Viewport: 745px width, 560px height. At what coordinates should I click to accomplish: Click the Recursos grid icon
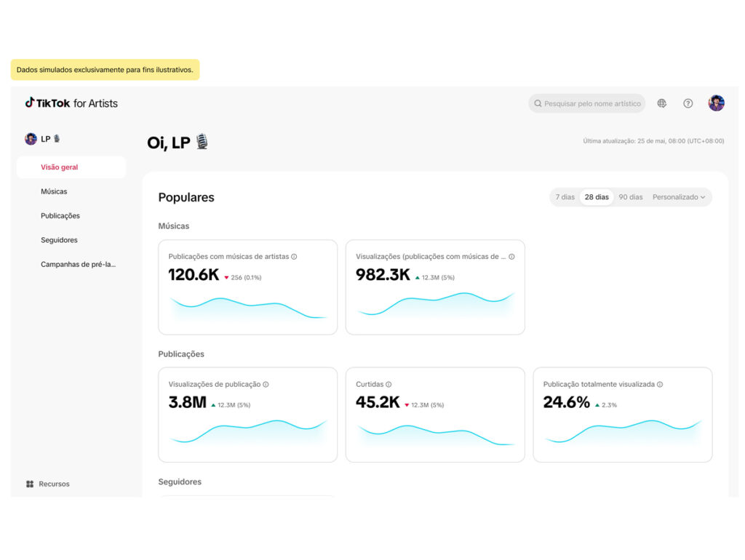pyautogui.click(x=30, y=484)
